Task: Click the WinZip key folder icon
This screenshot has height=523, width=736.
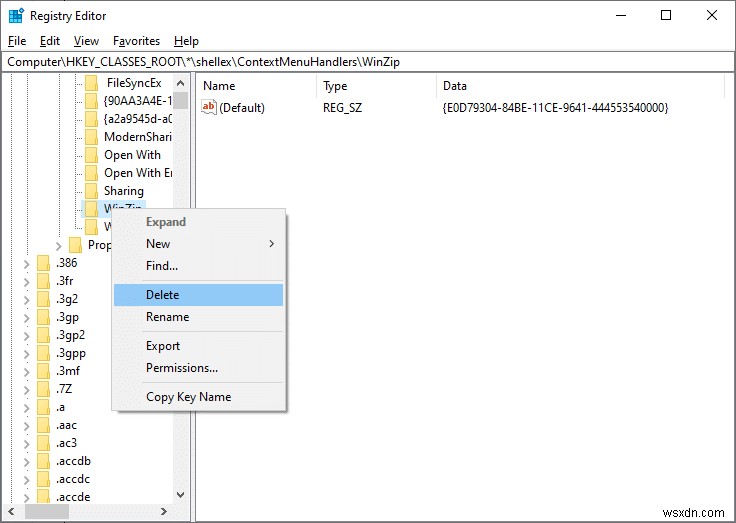Action: 91,209
